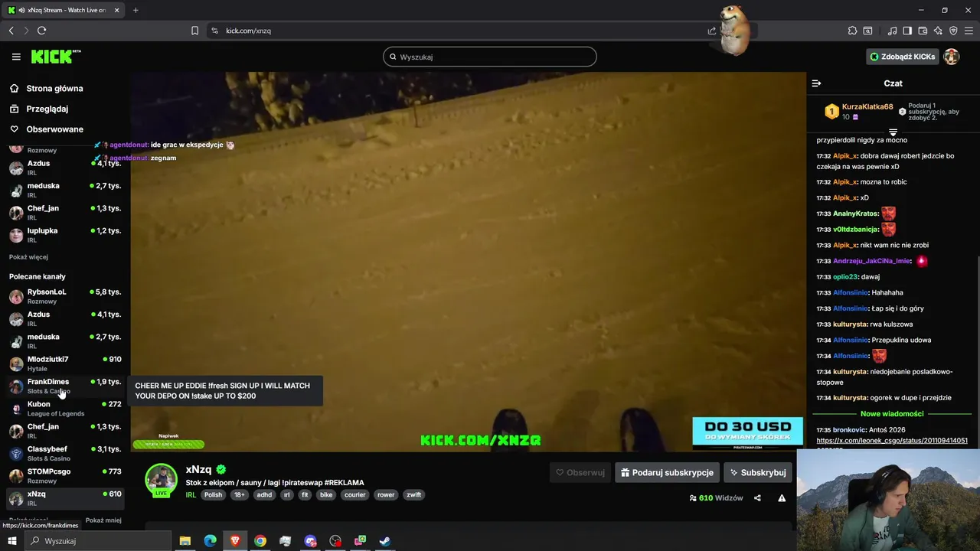Click the Zdobądź KICKs button
This screenshot has width=980, height=551.
coord(902,57)
